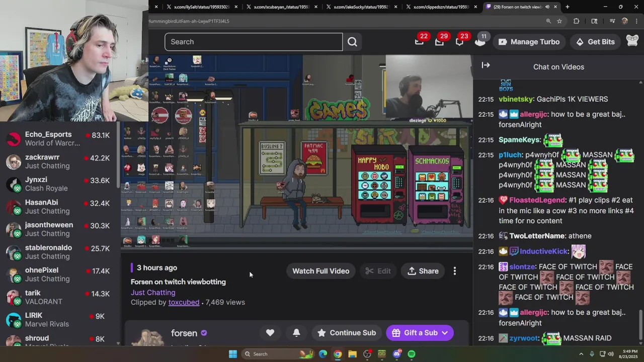Open whispers icon with 23 badge
644x362 pixels.
coord(459,42)
